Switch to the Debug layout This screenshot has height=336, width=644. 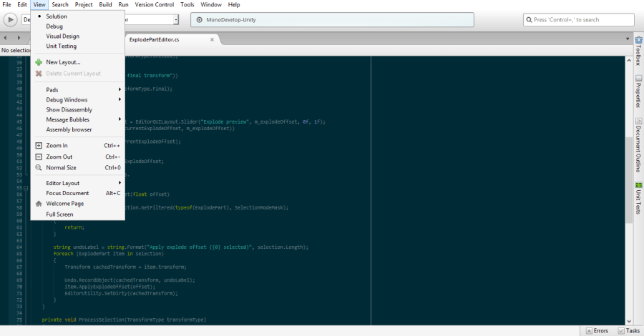point(54,26)
